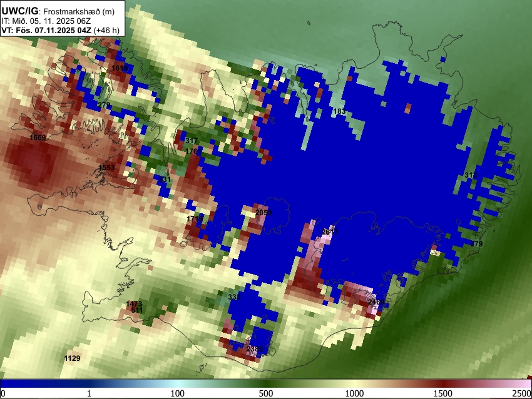Click the map value label "2385"
This screenshot has width=532, height=399.
coord(255,349)
